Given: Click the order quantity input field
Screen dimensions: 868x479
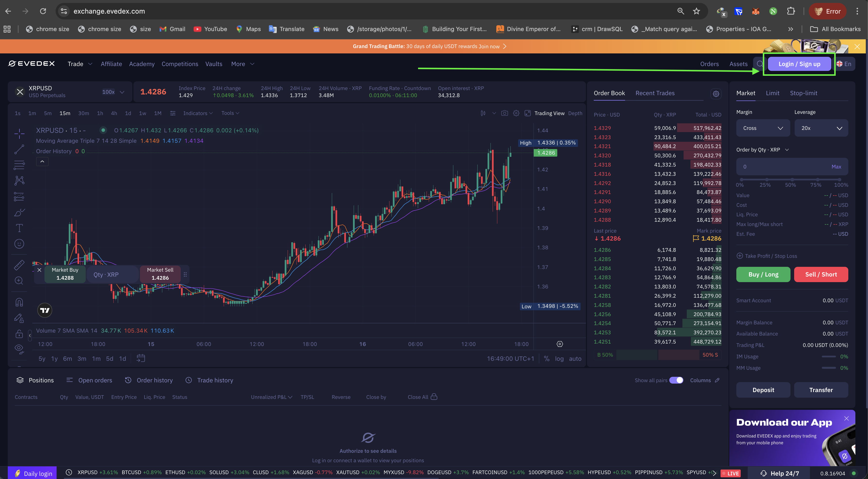Looking at the screenshot, I should 782,167.
